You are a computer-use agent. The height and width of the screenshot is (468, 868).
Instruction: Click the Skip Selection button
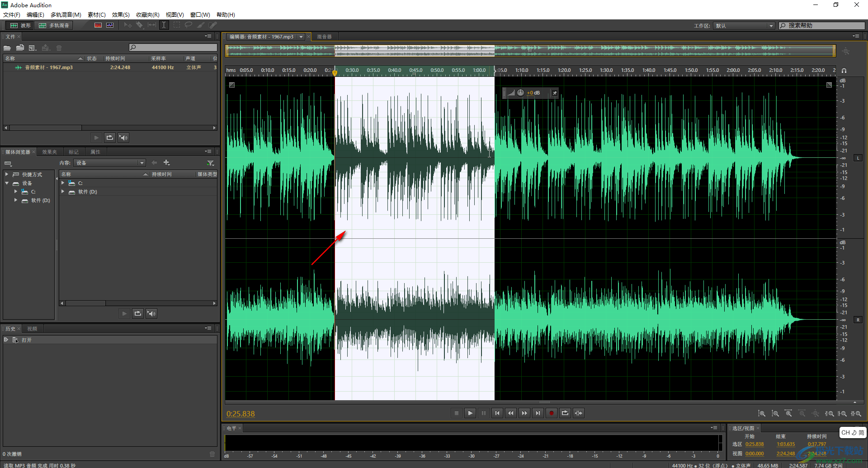579,413
